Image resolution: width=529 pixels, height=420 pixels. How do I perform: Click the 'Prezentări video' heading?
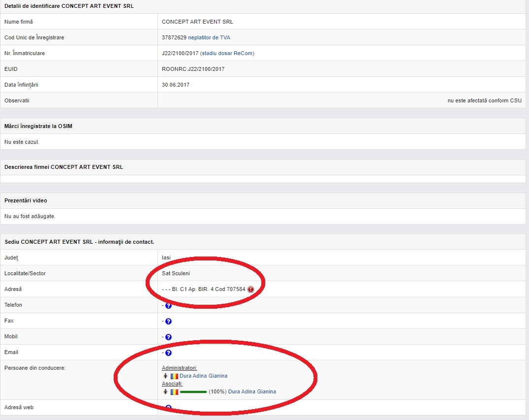coord(26,200)
